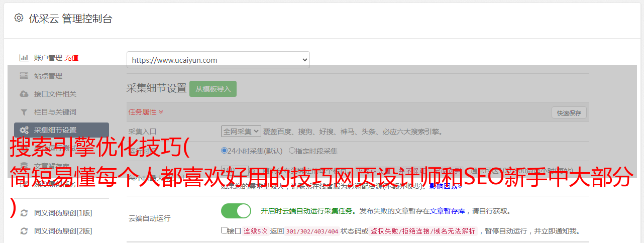
Task: Click the funnel icon beside 栏目与关键词
Action: (24, 112)
